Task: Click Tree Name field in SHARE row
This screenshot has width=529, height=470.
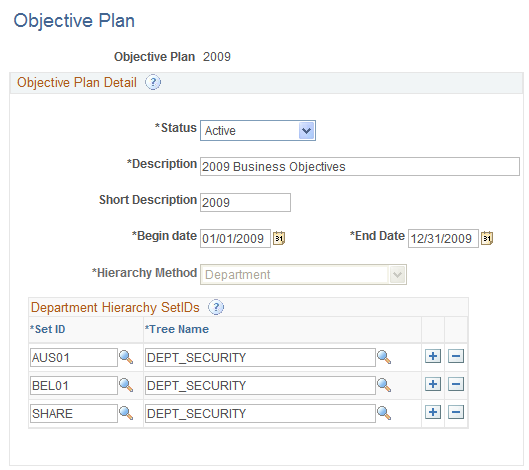Action: 260,414
